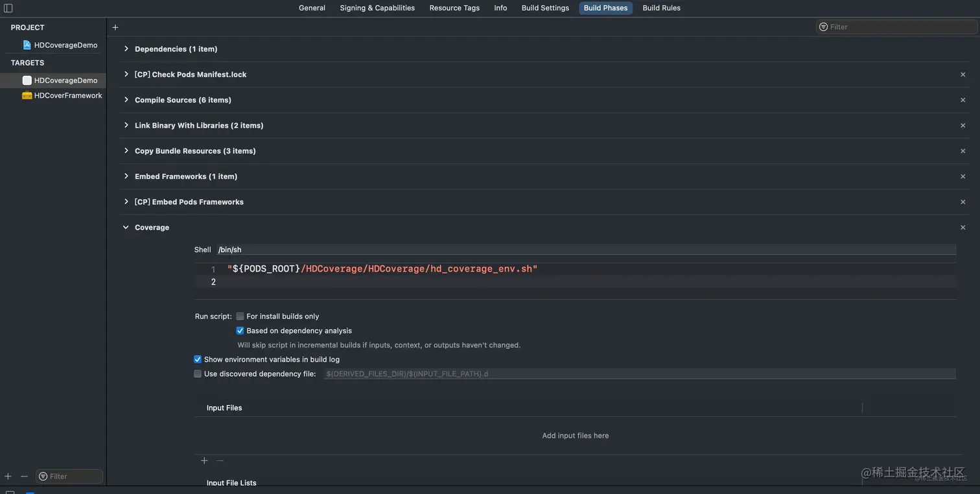Uncheck Show environment variables in build log

tap(198, 359)
